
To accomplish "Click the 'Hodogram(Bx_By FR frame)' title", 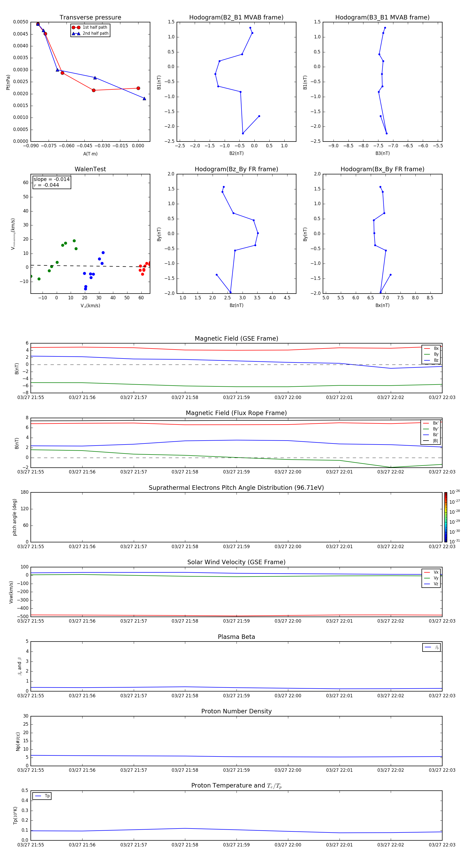I will pos(382,169).
